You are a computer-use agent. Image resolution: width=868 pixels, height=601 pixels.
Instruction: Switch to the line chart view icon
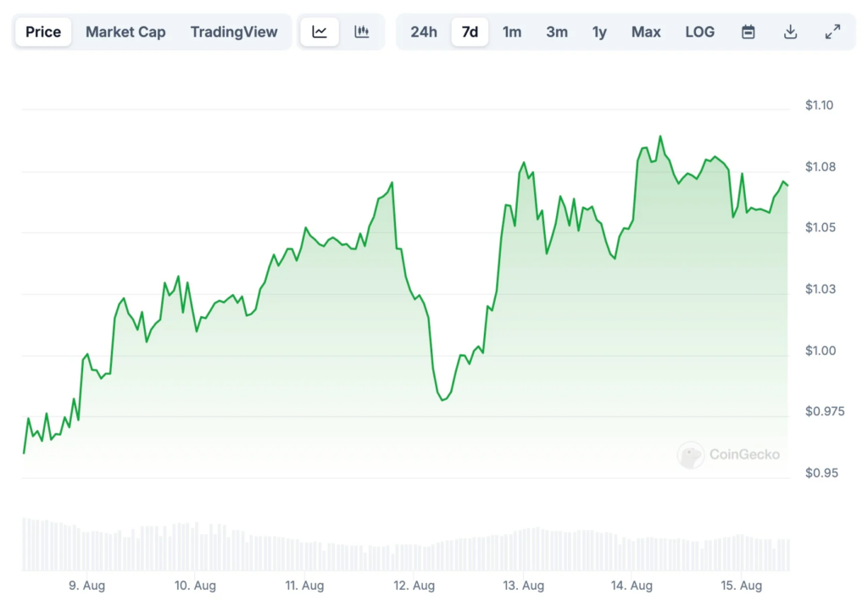coord(320,31)
